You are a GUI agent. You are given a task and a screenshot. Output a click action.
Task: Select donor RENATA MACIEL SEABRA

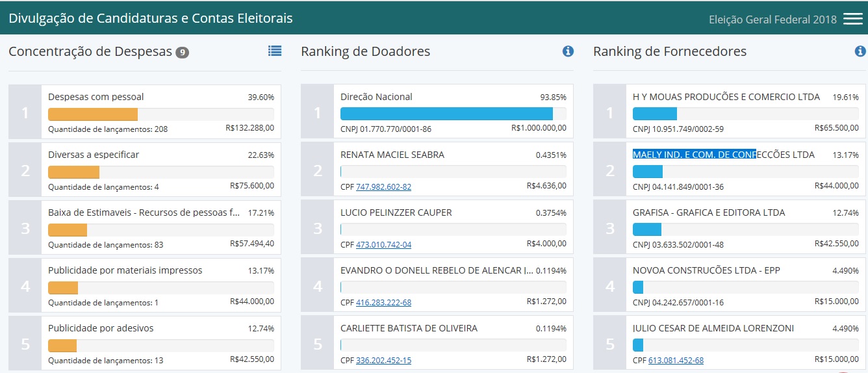pyautogui.click(x=392, y=155)
